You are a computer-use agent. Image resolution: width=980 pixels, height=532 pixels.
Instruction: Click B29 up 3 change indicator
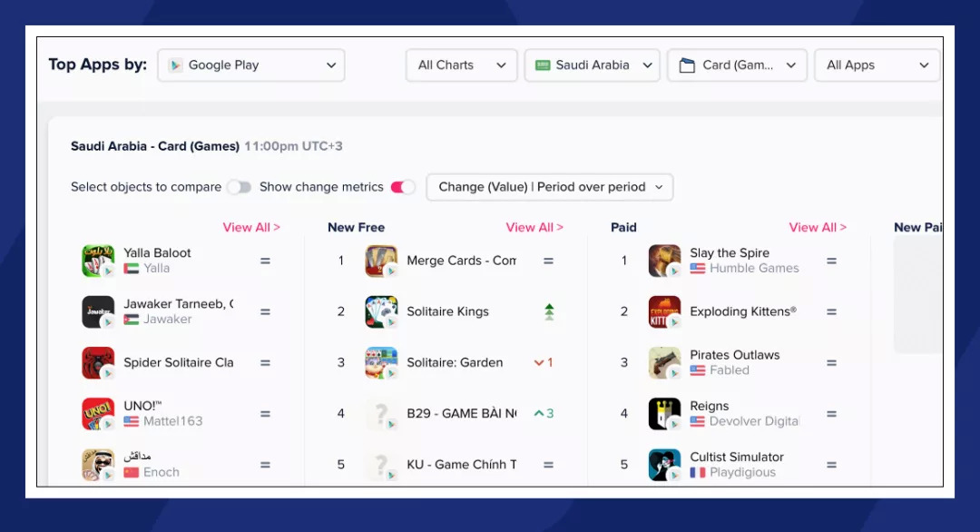pyautogui.click(x=544, y=413)
